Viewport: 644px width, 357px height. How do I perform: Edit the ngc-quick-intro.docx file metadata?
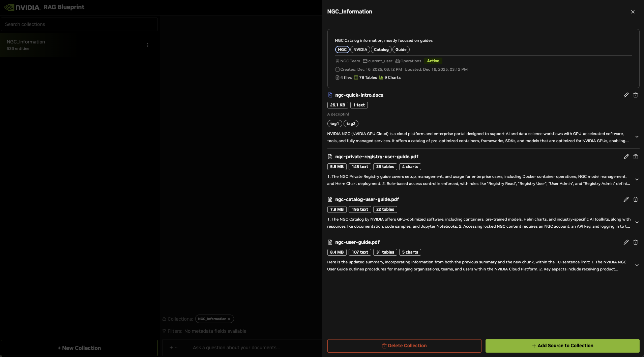click(626, 95)
